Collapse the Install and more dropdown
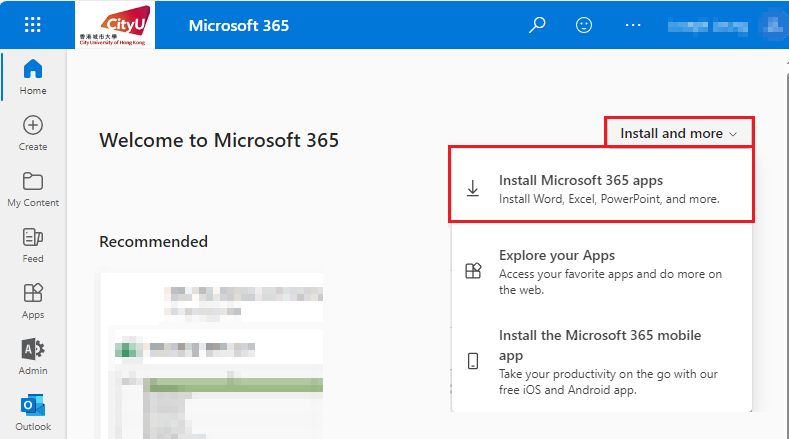The image size is (789, 439). (679, 133)
